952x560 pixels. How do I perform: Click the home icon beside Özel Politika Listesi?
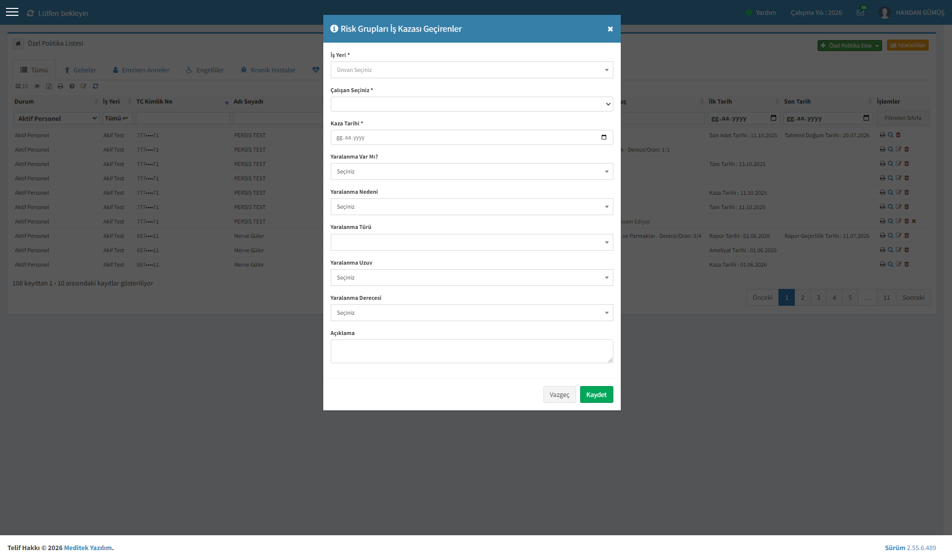pos(18,44)
